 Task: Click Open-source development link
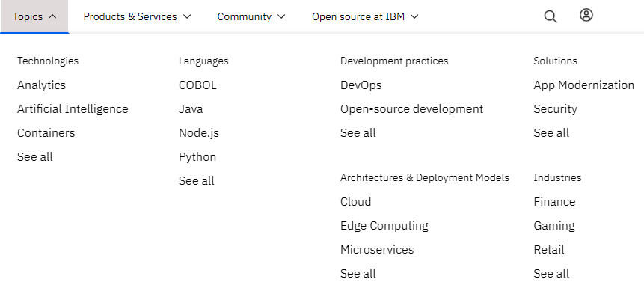[411, 109]
